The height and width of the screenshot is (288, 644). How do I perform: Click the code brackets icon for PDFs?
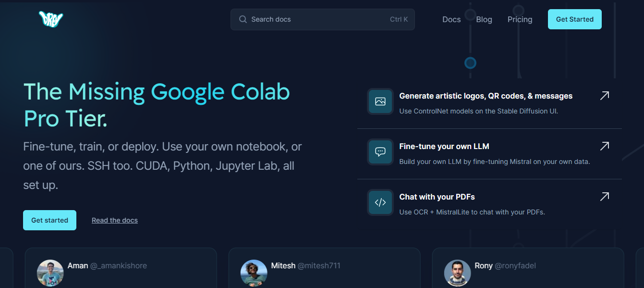pos(380,202)
